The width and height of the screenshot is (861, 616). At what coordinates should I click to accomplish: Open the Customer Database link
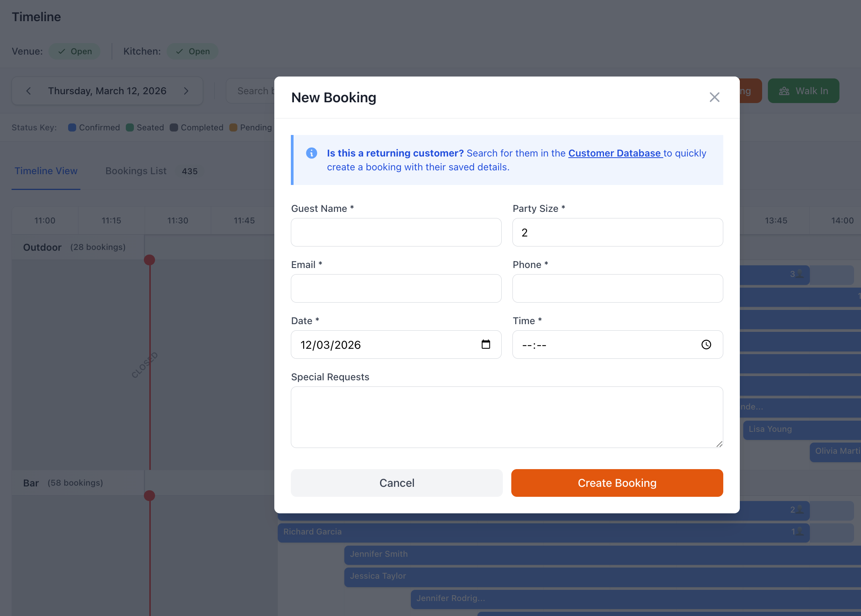[615, 153]
